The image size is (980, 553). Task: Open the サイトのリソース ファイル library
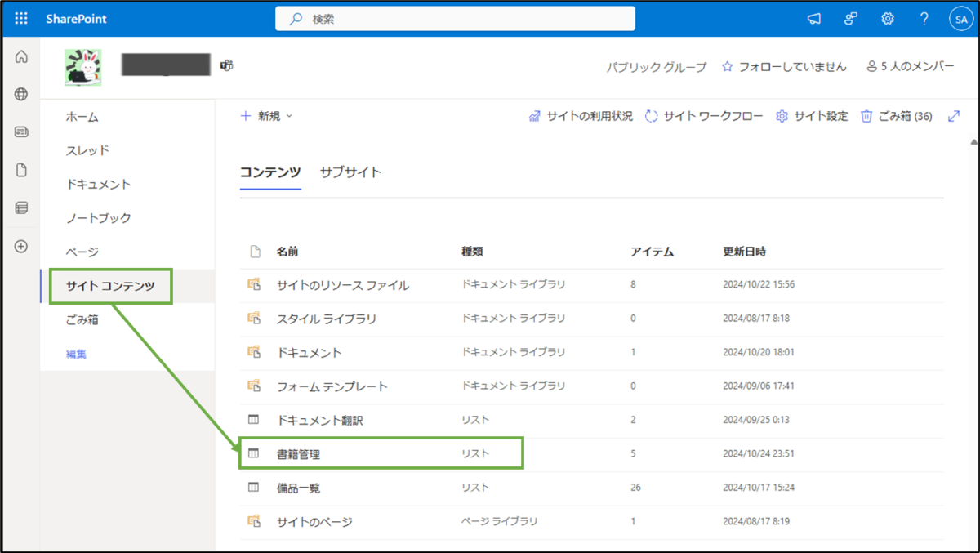343,285
